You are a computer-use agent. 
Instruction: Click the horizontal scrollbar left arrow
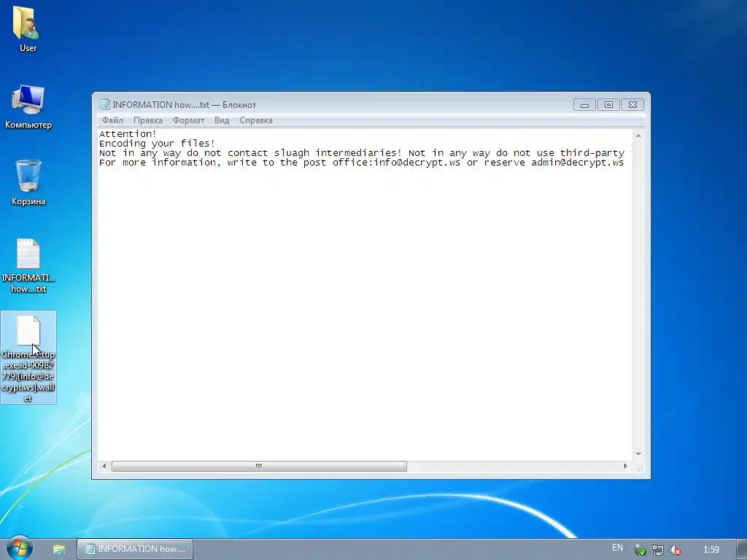tap(104, 466)
